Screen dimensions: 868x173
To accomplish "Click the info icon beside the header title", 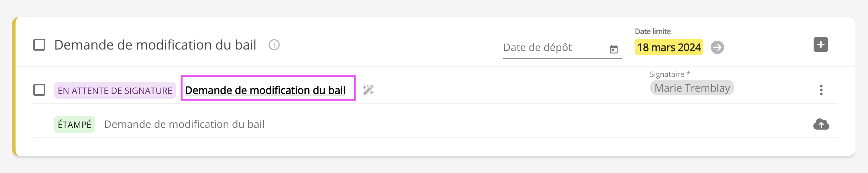I will coord(274,45).
